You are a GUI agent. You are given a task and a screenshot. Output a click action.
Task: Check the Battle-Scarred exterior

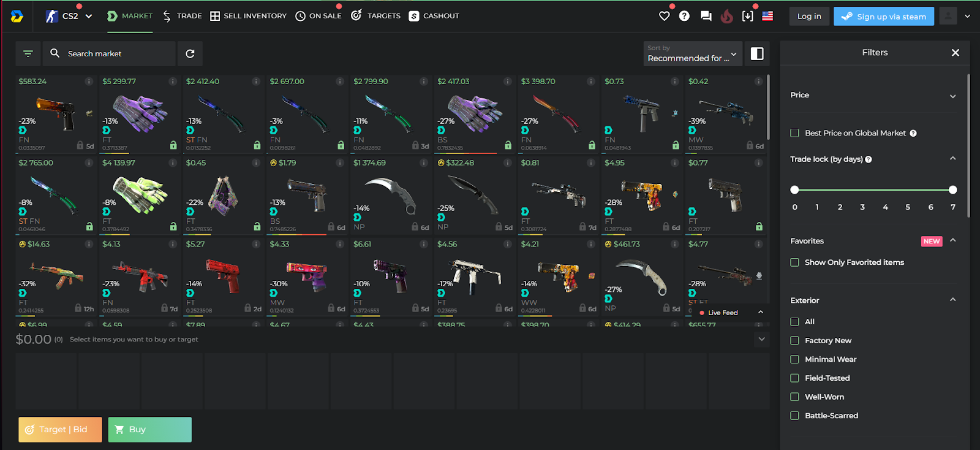pos(794,416)
